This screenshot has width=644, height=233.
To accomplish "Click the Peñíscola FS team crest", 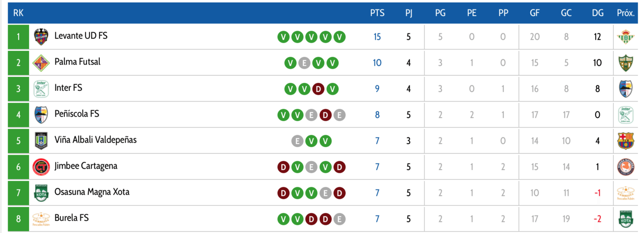I will (x=41, y=115).
